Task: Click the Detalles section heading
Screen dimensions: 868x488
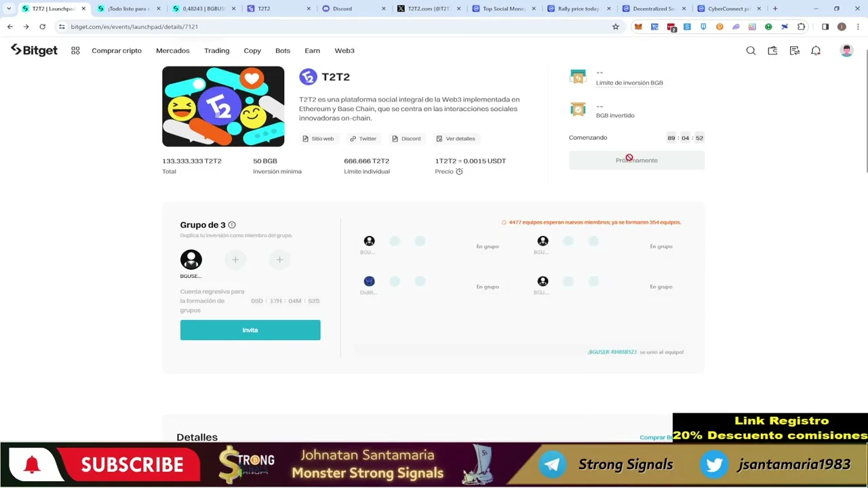Action: (x=197, y=437)
